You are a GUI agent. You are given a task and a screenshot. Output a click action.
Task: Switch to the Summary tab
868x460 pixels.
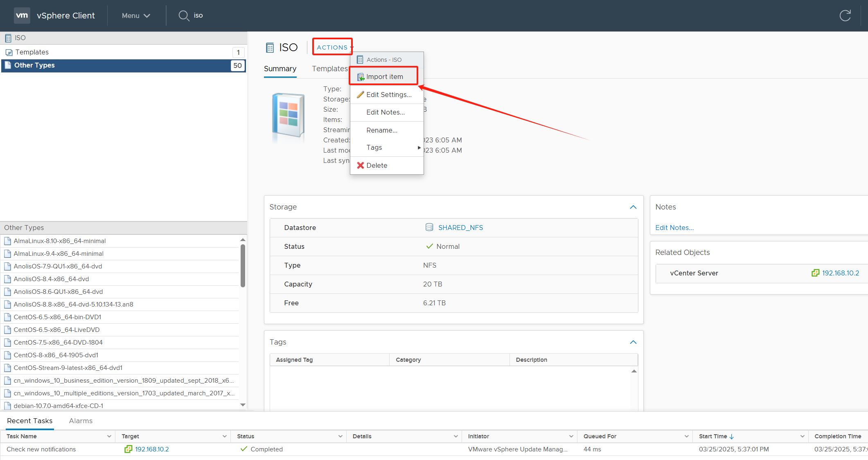click(280, 69)
